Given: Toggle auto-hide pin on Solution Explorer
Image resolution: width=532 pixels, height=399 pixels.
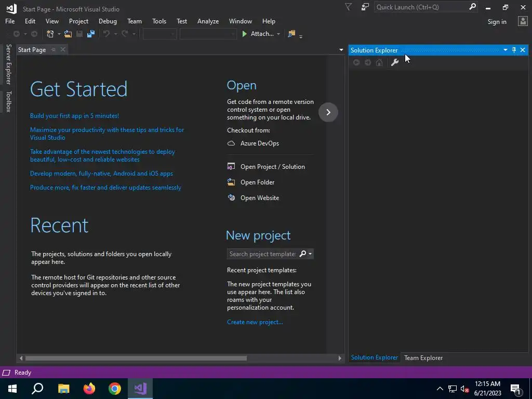Looking at the screenshot, I should [x=514, y=50].
